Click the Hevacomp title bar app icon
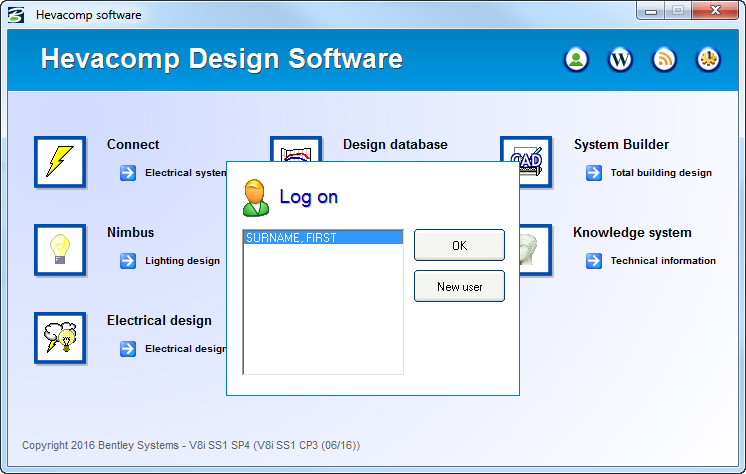This screenshot has width=746, height=474. [x=16, y=15]
